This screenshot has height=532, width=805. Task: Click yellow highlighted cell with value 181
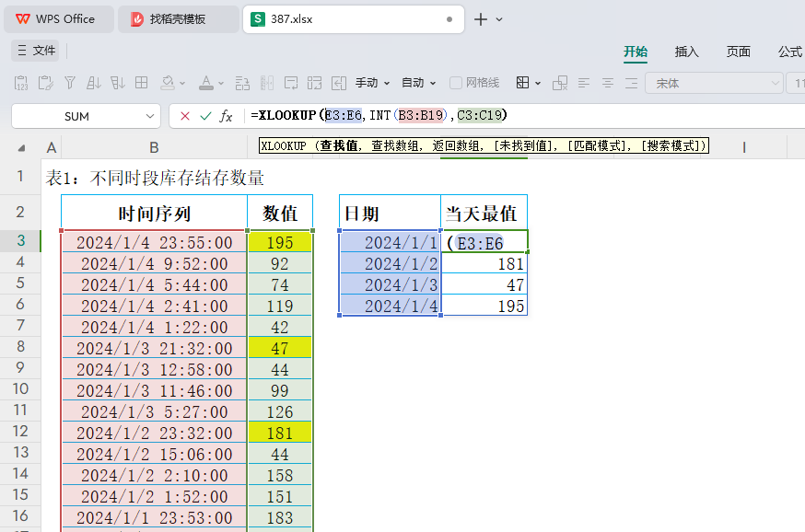pyautogui.click(x=280, y=433)
